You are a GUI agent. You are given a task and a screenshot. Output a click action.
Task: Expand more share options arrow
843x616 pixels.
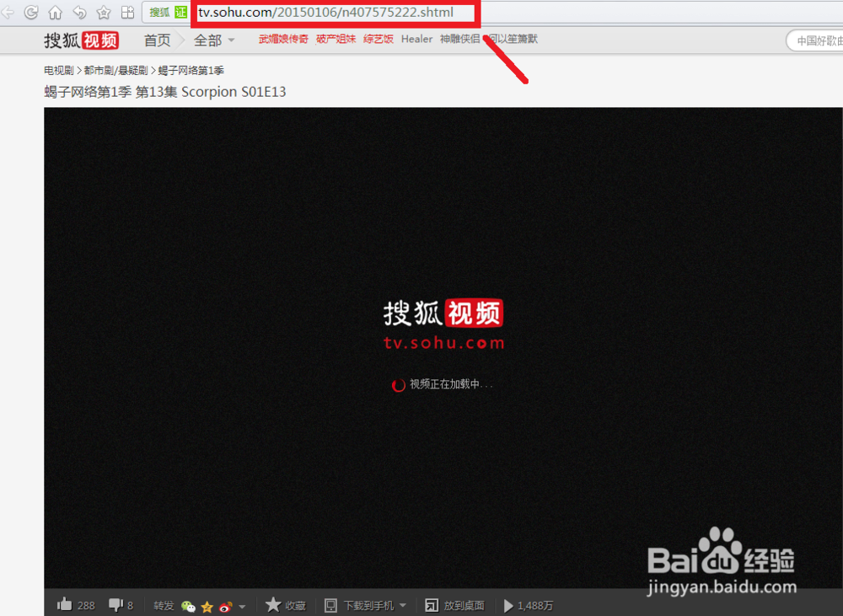click(242, 607)
